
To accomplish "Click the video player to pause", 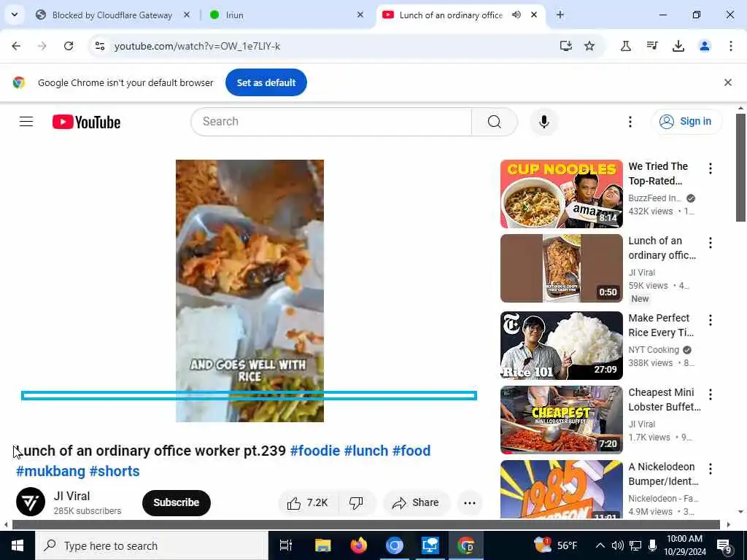I will [249, 290].
